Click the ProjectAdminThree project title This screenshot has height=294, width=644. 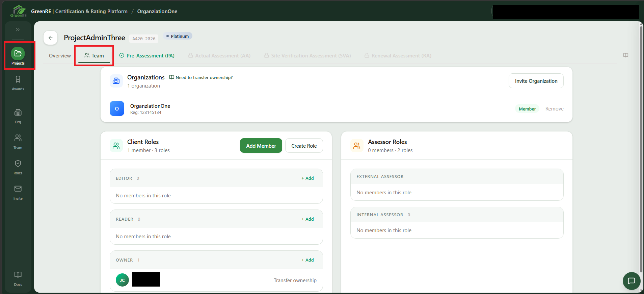(95, 38)
